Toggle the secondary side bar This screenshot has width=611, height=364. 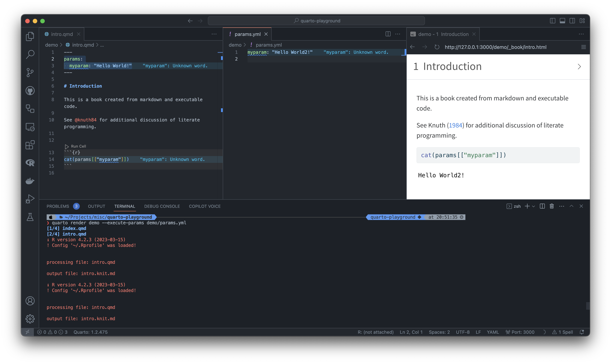tap(572, 21)
